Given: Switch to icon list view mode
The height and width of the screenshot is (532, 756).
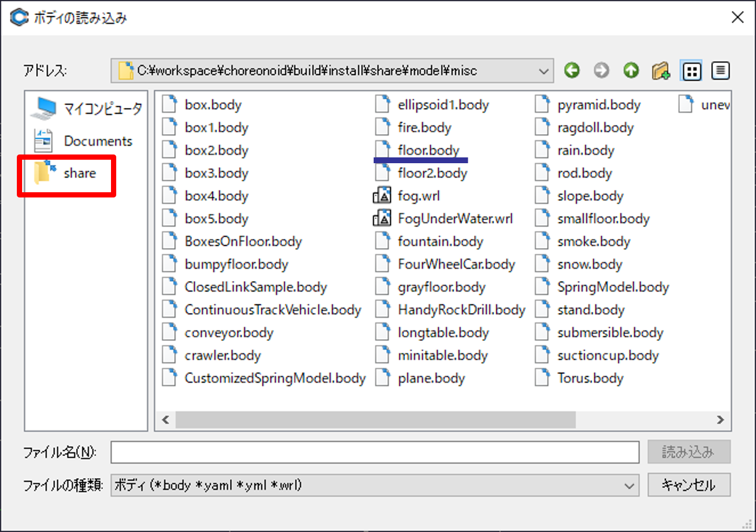Looking at the screenshot, I should [691, 71].
